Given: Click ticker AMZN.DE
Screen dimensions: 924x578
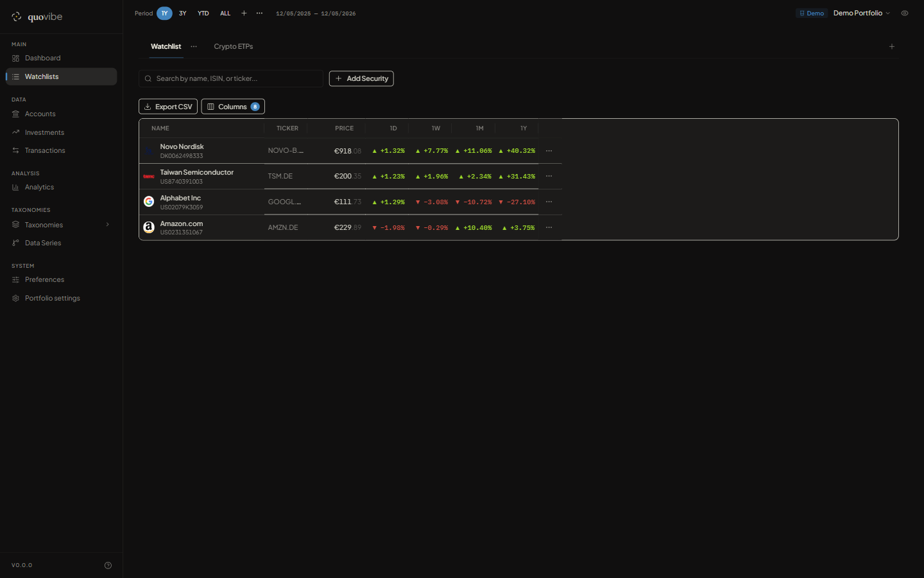Looking at the screenshot, I should pos(283,227).
